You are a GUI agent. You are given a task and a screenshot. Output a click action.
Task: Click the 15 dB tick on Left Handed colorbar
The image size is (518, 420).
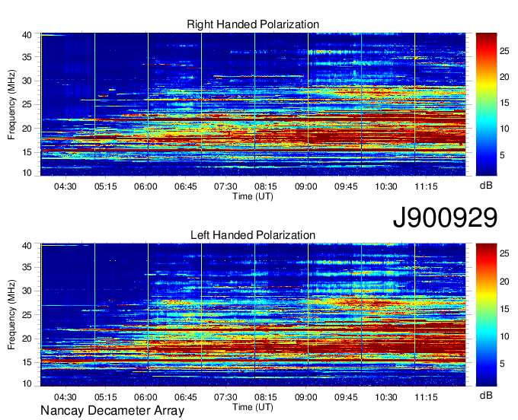coord(504,309)
